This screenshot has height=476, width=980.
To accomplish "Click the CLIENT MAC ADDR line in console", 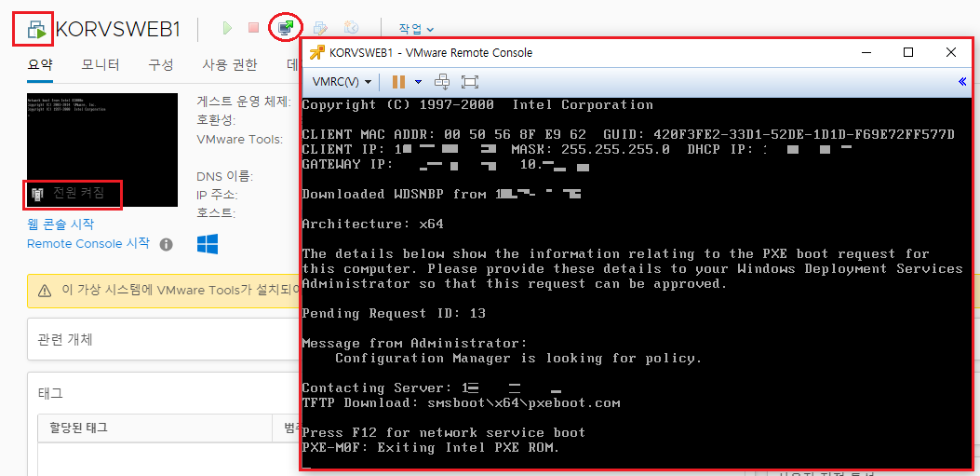I will pos(628,134).
